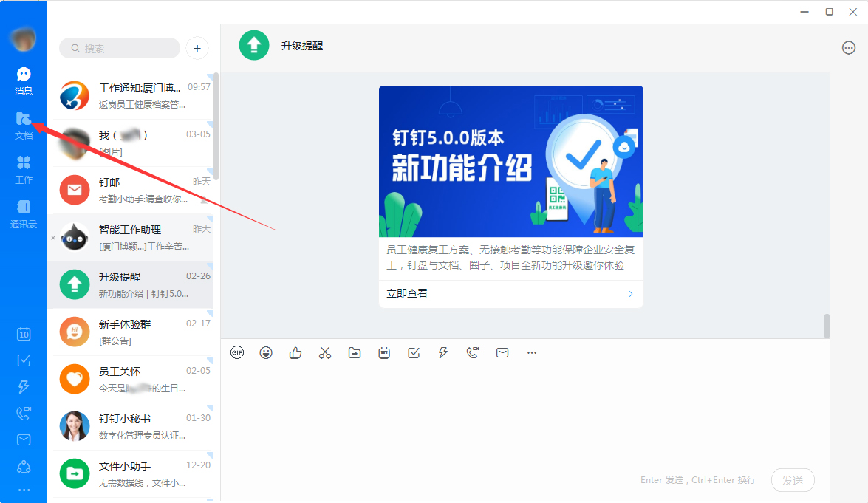868x503 pixels.
Task: Open the calendar from the left sidebar
Action: pyautogui.click(x=24, y=334)
